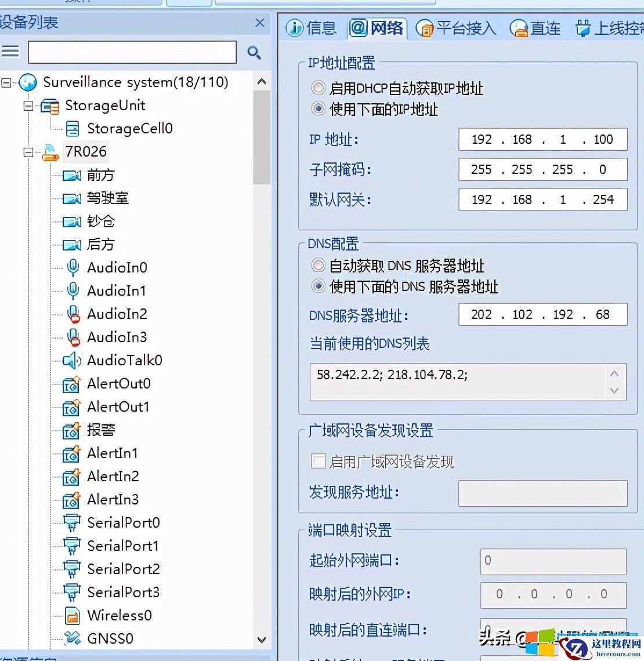Click the 报警 alarm input icon
Viewport: 644px width, 661px height.
[x=71, y=430]
